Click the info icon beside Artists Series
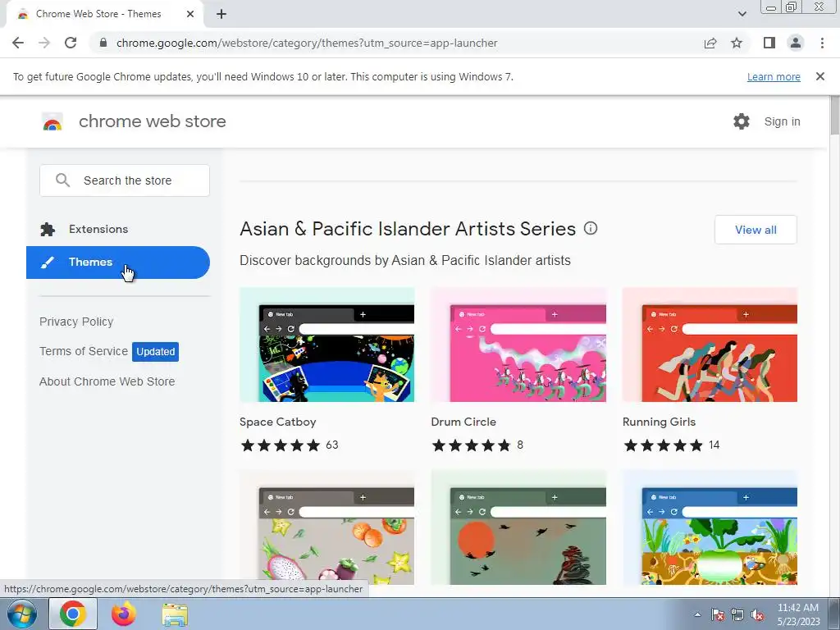 591,228
